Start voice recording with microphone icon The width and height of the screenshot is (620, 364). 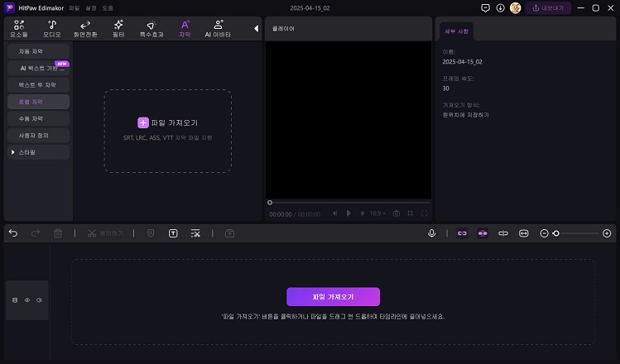point(432,233)
